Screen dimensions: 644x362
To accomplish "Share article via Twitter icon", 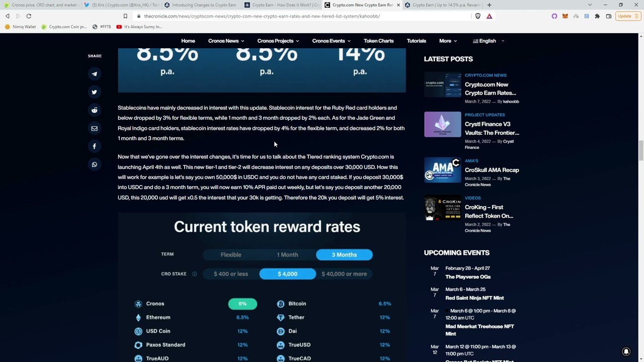I will [x=94, y=92].
